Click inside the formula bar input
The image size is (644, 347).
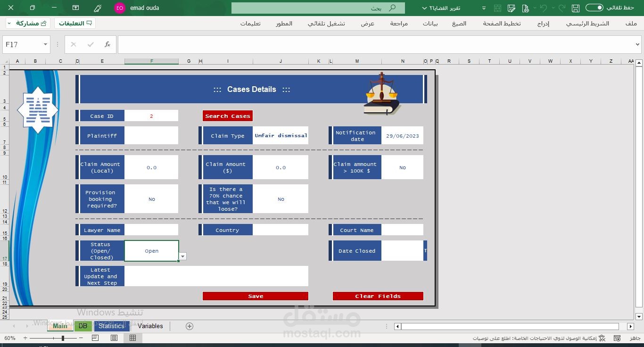coord(376,44)
